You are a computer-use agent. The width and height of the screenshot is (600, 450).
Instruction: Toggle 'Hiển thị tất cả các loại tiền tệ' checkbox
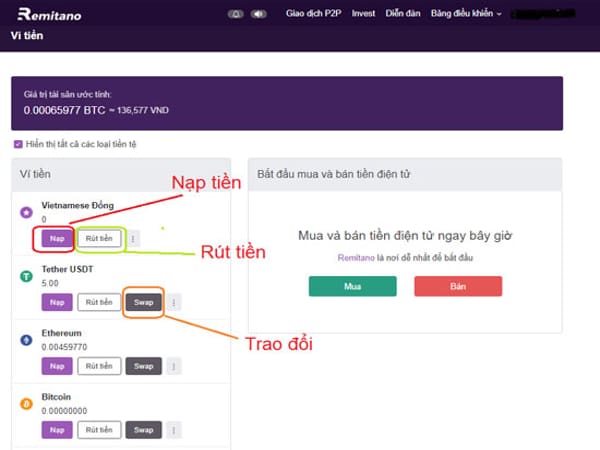click(18, 144)
